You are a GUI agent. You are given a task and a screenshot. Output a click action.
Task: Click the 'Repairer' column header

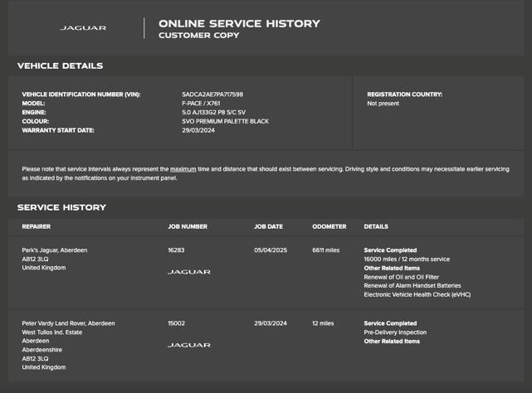(37, 226)
